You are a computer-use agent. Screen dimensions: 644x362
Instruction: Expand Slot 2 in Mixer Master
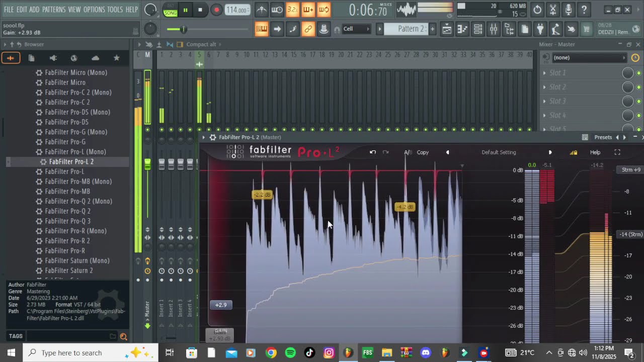click(544, 87)
